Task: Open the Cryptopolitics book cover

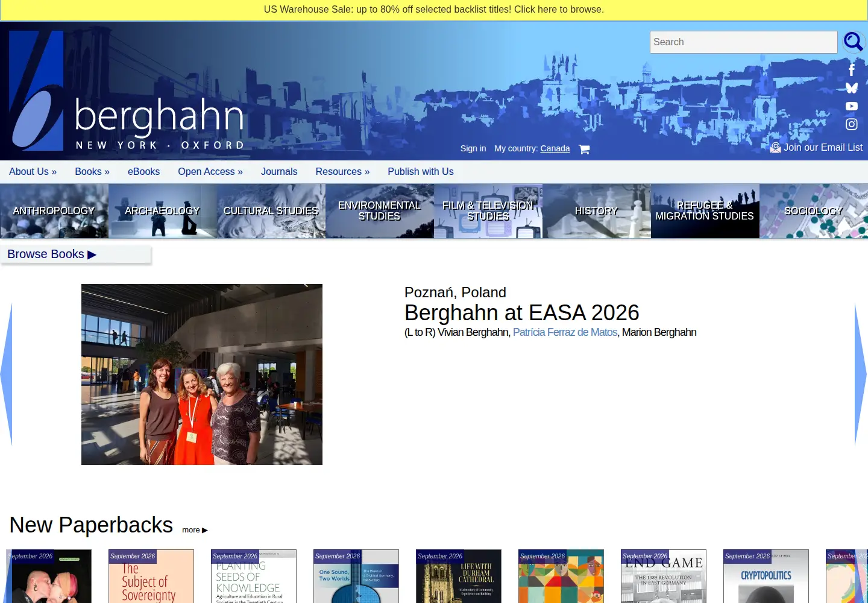Action: (x=766, y=576)
